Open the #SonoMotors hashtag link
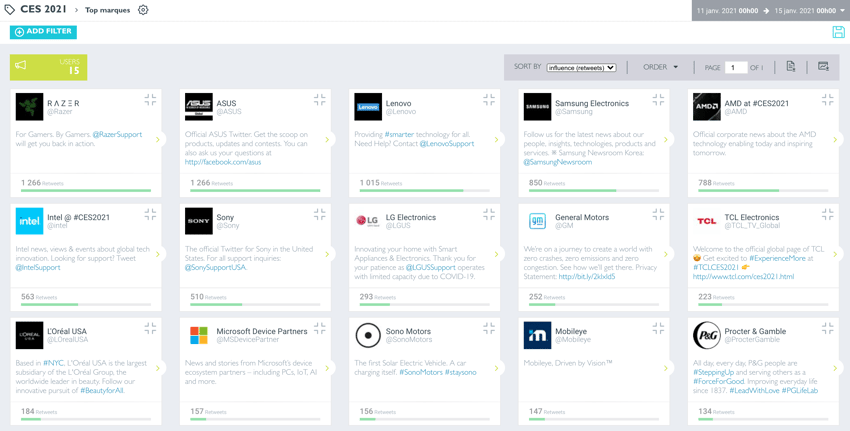The width and height of the screenshot is (850, 431). (421, 372)
